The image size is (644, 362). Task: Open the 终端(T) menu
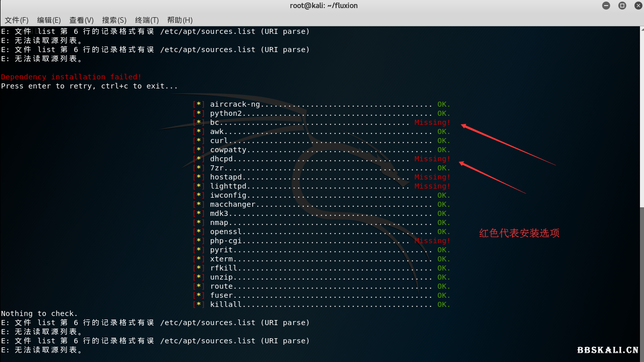(x=147, y=20)
